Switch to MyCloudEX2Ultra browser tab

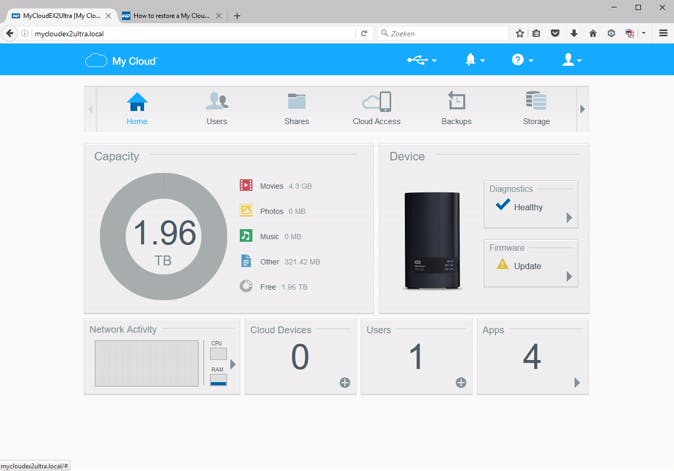pos(61,15)
